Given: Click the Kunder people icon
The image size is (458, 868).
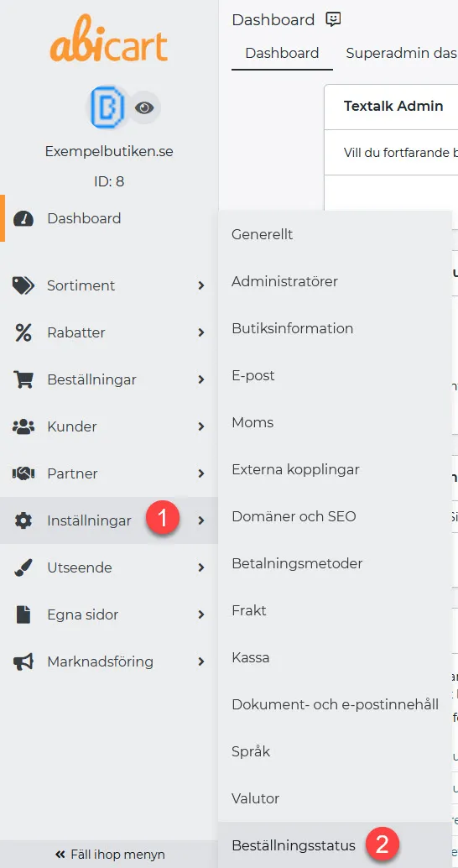Looking at the screenshot, I should (23, 426).
